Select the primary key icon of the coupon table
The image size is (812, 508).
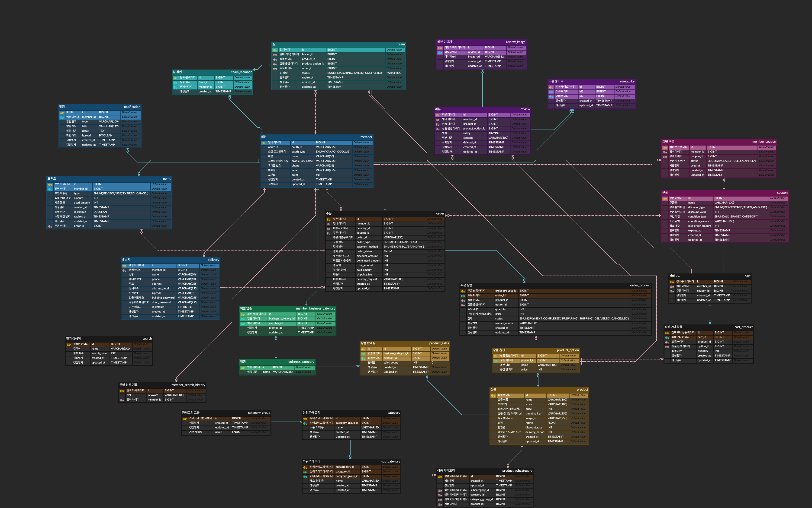(665, 199)
